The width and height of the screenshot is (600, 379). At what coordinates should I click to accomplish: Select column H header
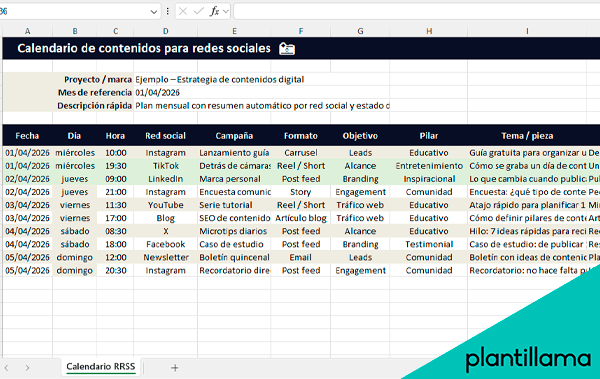point(429,31)
